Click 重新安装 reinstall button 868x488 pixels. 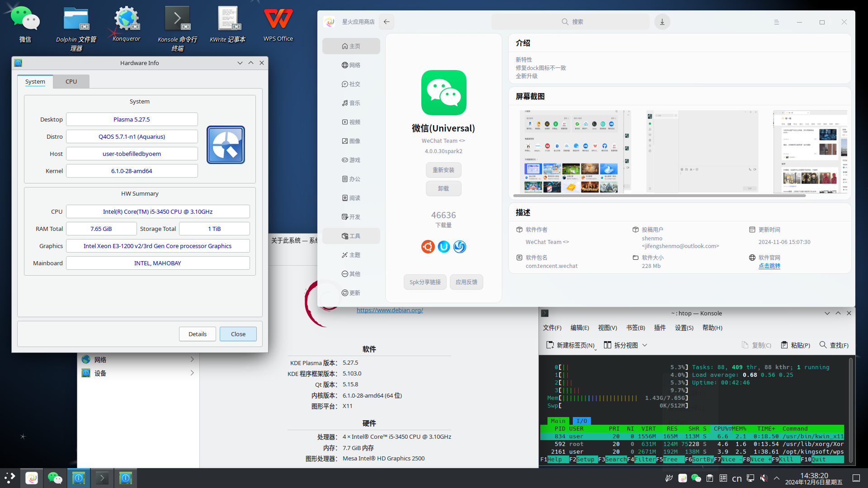[443, 170]
